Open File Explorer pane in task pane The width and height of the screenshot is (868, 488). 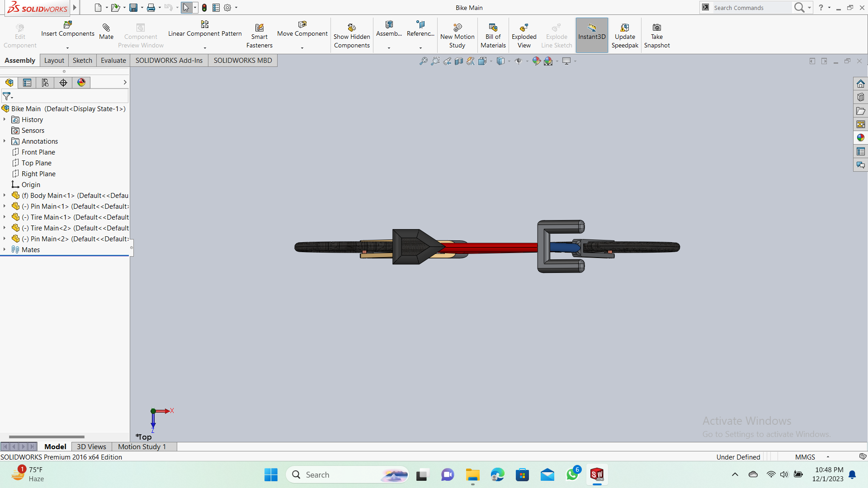pyautogui.click(x=860, y=111)
